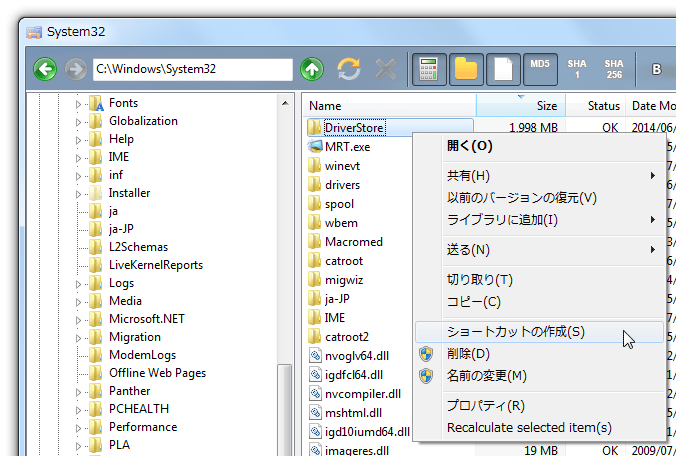Toggle the SHA 1 hash button
The width and height of the screenshot is (676, 456).
(577, 69)
